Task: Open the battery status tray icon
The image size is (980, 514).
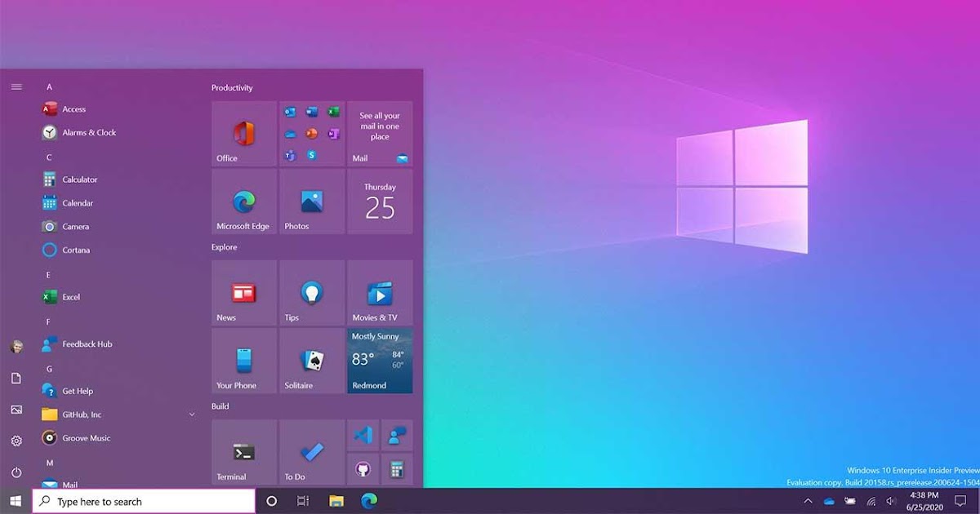Action: [x=850, y=501]
